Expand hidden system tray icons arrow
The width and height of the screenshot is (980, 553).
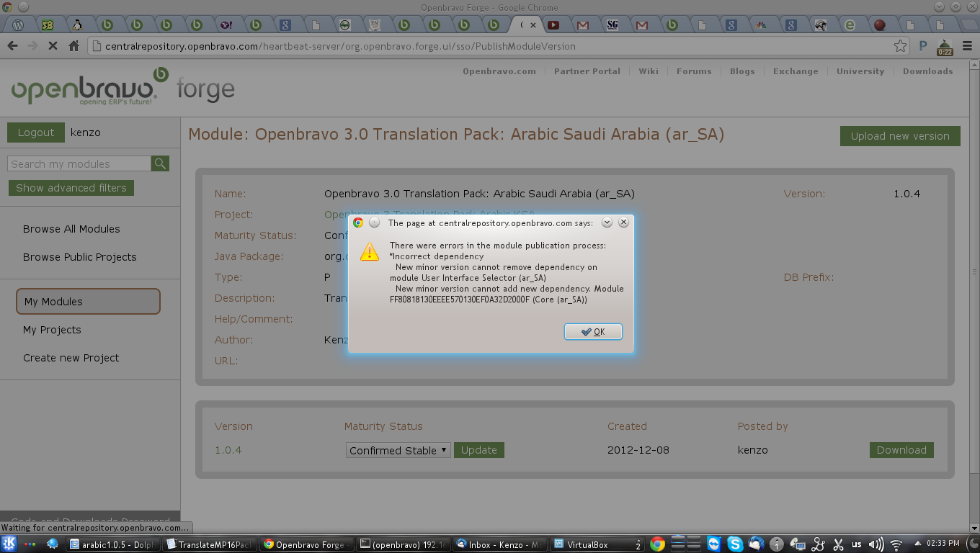coord(916,544)
